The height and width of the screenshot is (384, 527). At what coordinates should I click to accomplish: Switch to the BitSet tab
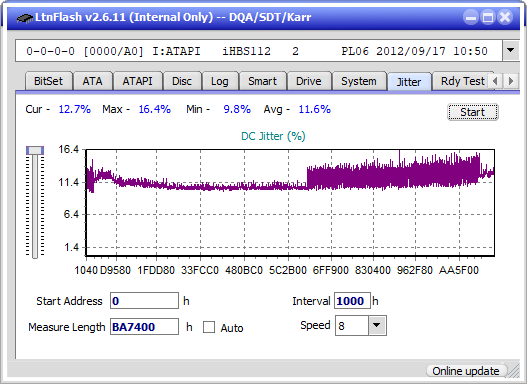[x=48, y=81]
